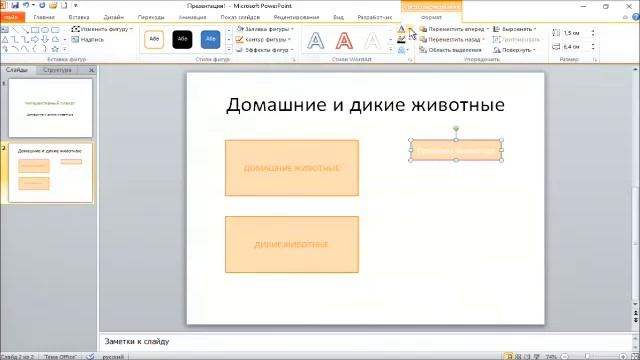Viewport: 640px width, 360px height.
Task: Click the shape height field 1,5 см
Action: 576,33
